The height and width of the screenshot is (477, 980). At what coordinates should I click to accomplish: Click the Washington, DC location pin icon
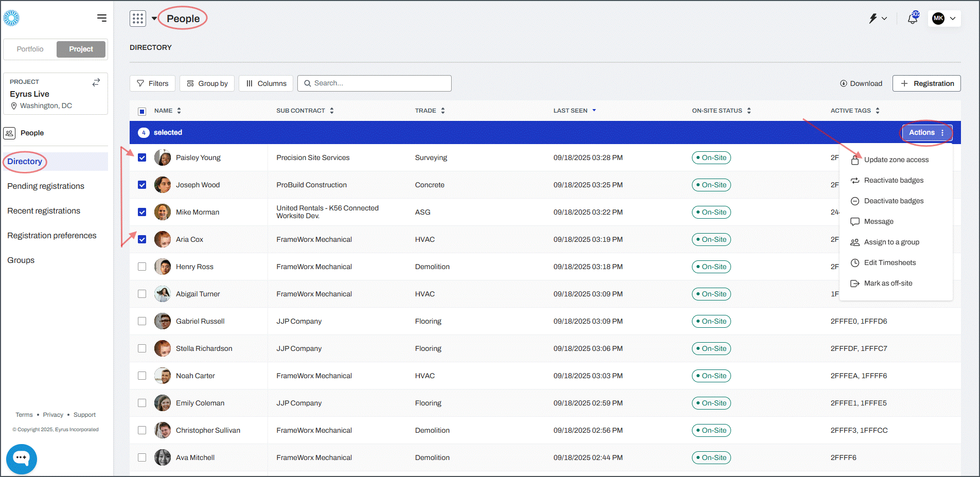click(x=14, y=106)
